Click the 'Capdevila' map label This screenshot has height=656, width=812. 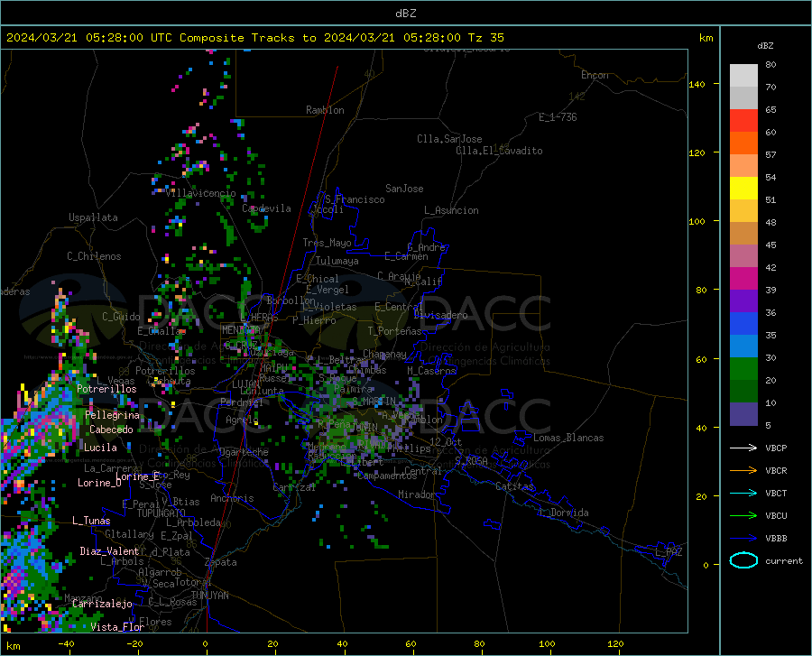(266, 208)
